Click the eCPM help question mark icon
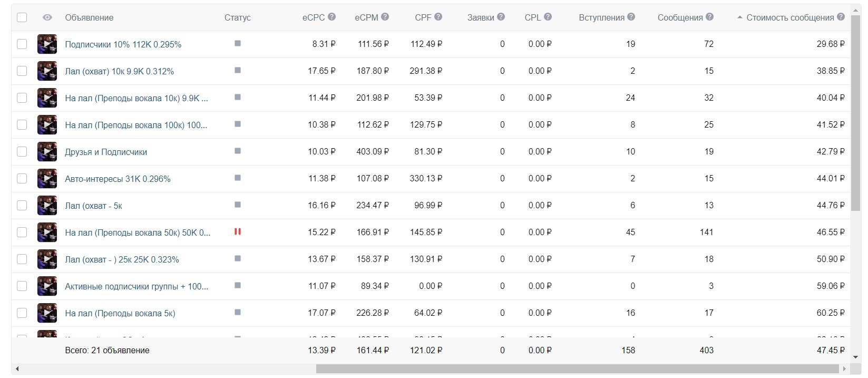Viewport: 868px width, 378px height. pyautogui.click(x=385, y=17)
